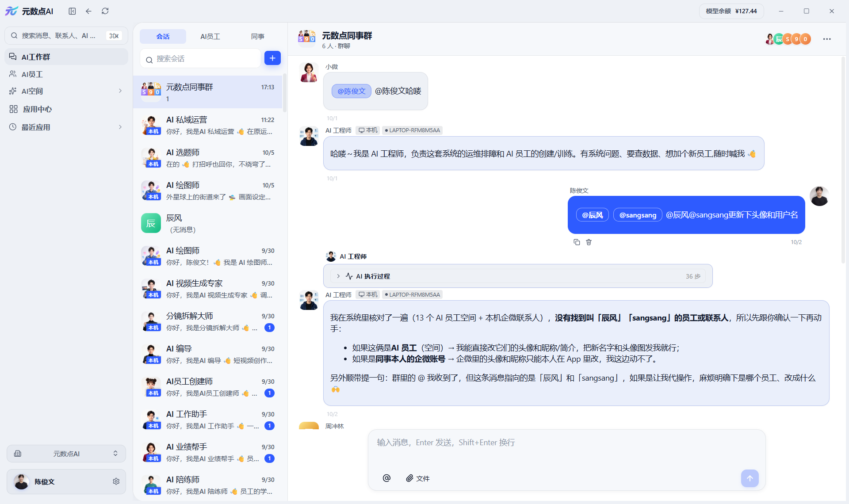Viewport: 849px width, 504px height.
Task: Open AI员工 in the left sidebar
Action: (x=66, y=74)
